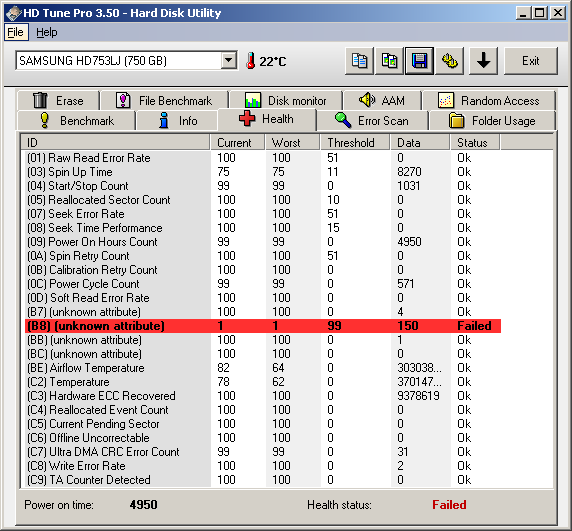Open the Help menu
Screen dimensions: 572x531
click(47, 32)
